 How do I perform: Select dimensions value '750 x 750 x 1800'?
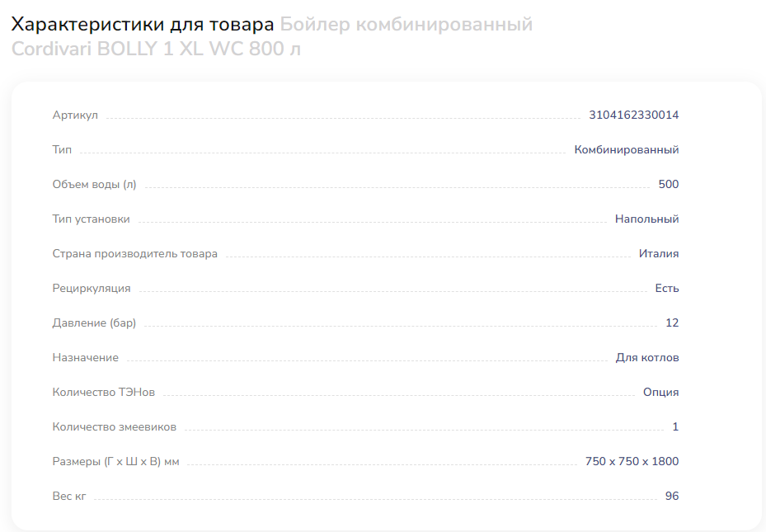(632, 461)
